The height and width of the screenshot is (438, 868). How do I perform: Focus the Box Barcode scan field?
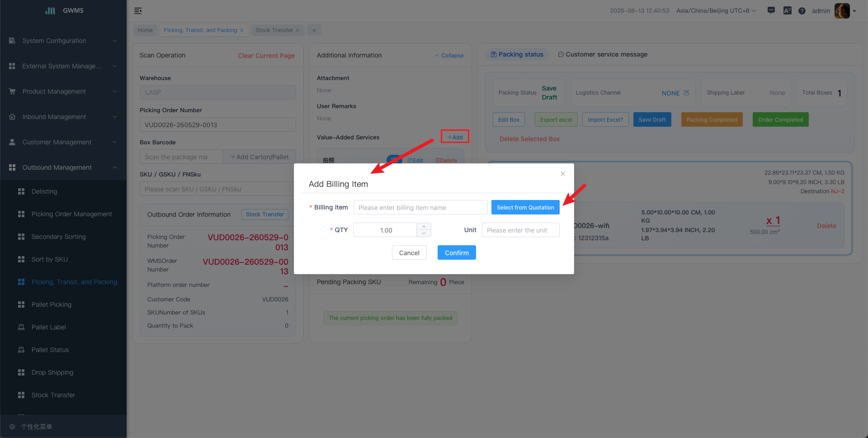pyautogui.click(x=181, y=157)
